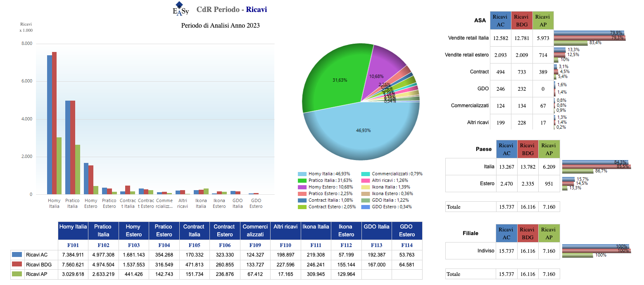Viewport: 644px width, 285px height.
Task: Click red Ricavi BDG swatch in bottom table
Action: pos(17,264)
